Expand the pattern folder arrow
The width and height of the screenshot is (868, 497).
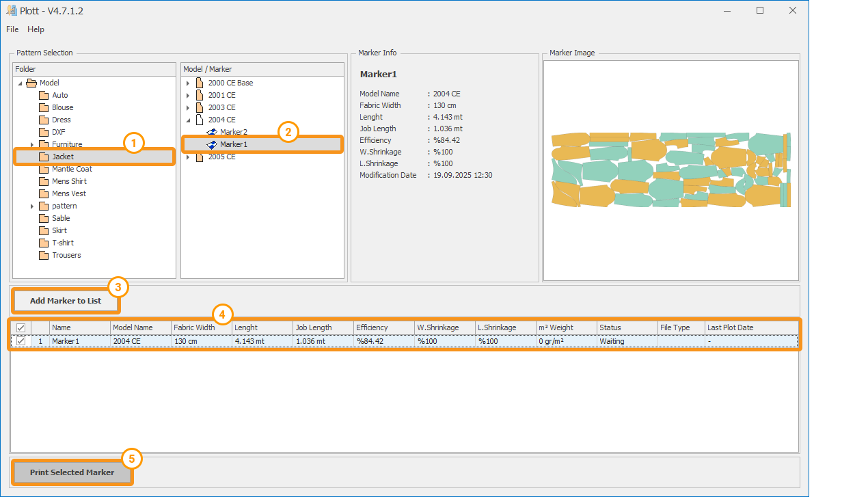click(x=31, y=206)
